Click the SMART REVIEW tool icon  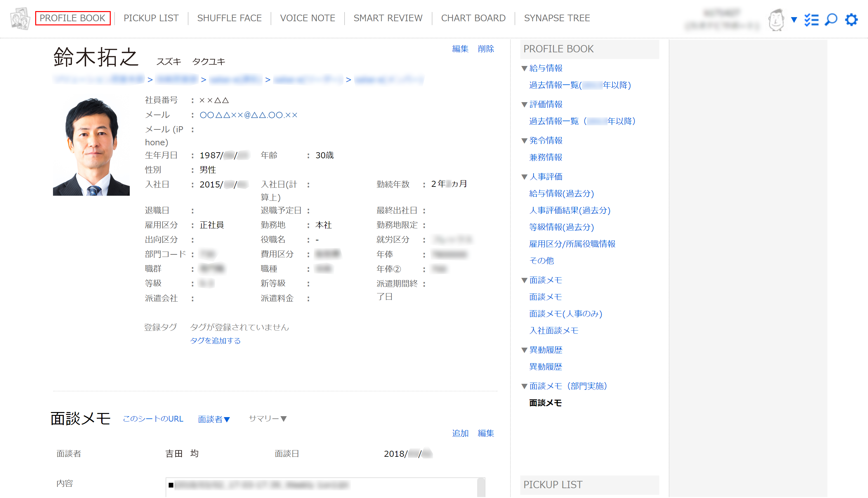[x=388, y=18]
